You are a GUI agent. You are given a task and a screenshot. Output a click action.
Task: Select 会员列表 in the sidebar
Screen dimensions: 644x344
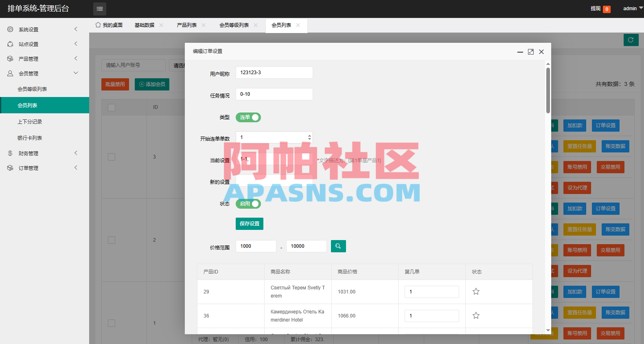[45, 105]
